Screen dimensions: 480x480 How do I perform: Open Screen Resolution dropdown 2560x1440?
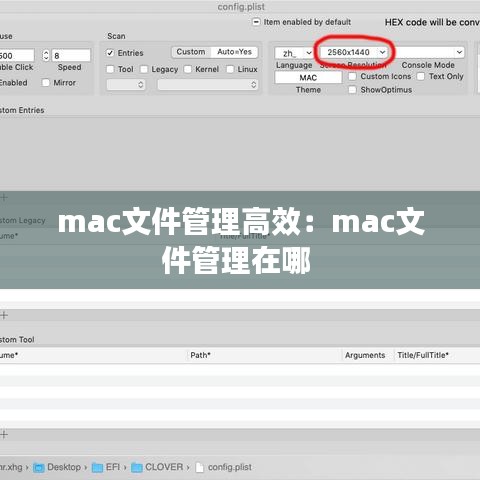(x=354, y=52)
